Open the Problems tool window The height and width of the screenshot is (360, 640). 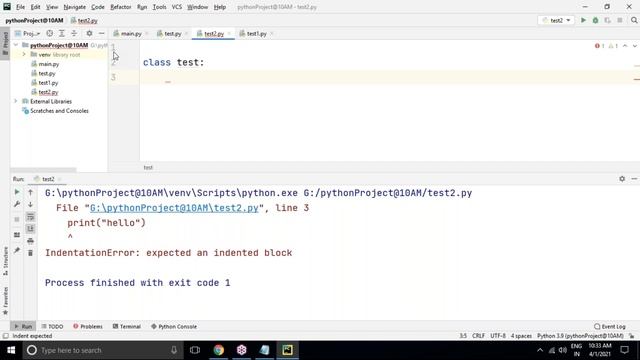88,327
